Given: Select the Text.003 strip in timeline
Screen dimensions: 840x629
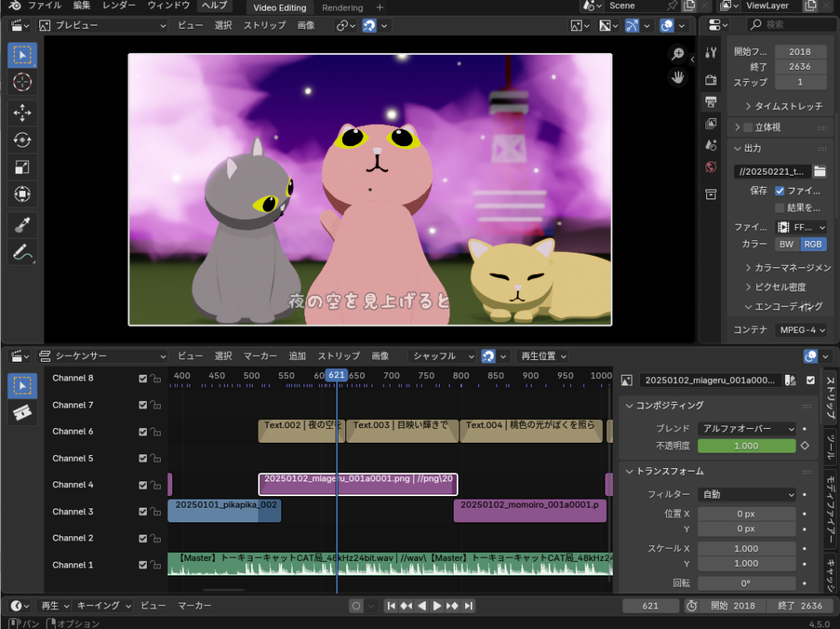Looking at the screenshot, I should [400, 431].
